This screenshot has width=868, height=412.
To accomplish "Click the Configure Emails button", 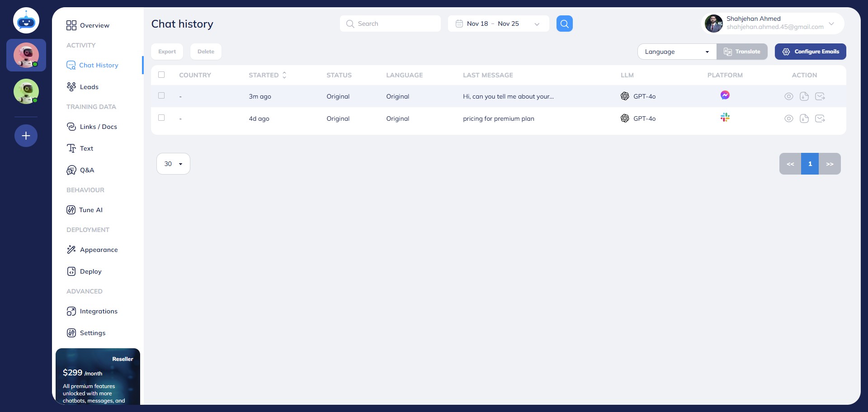I will click(x=810, y=51).
